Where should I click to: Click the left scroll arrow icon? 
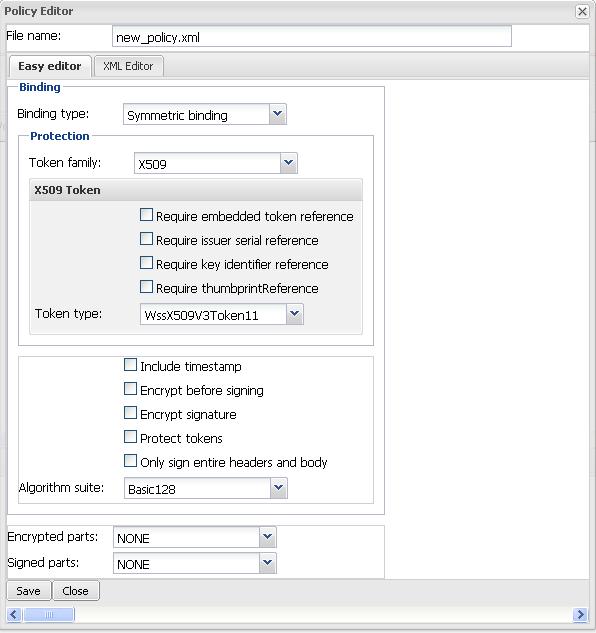point(14,615)
